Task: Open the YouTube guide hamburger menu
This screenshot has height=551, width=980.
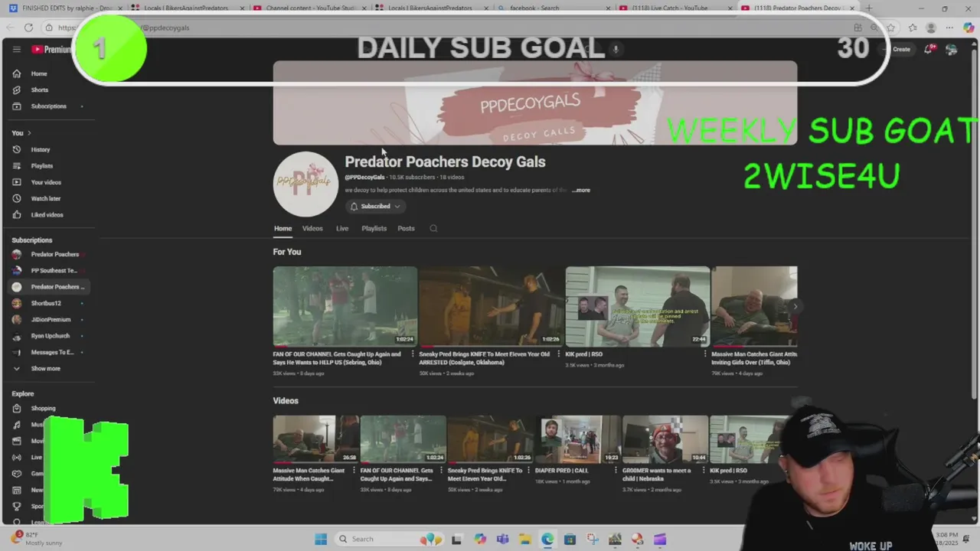Action: coord(16,49)
